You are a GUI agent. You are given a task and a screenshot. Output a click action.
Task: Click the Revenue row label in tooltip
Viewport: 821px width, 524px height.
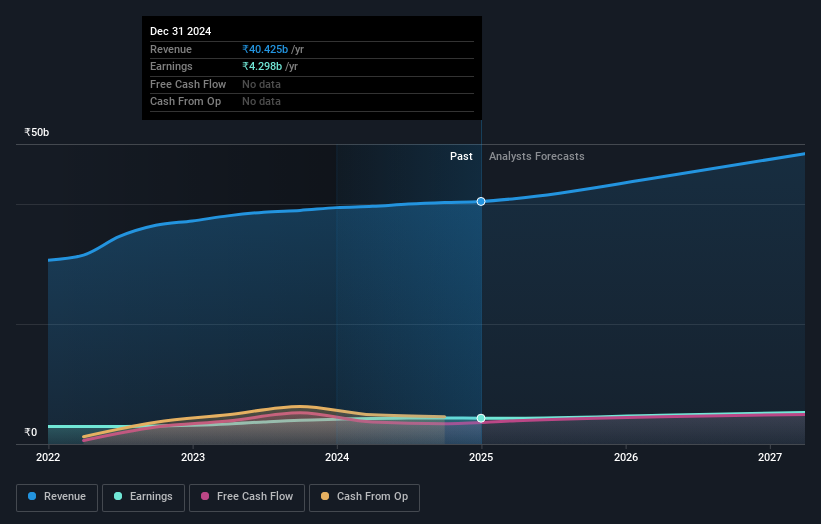(171, 49)
